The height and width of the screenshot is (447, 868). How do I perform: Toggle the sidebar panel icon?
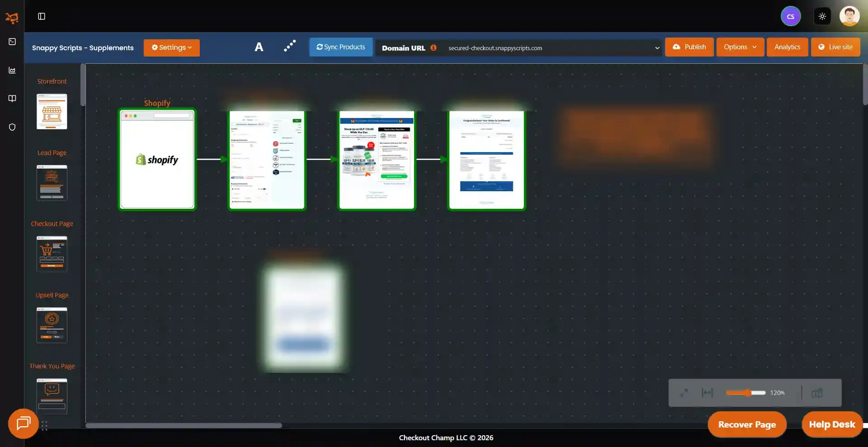(42, 16)
